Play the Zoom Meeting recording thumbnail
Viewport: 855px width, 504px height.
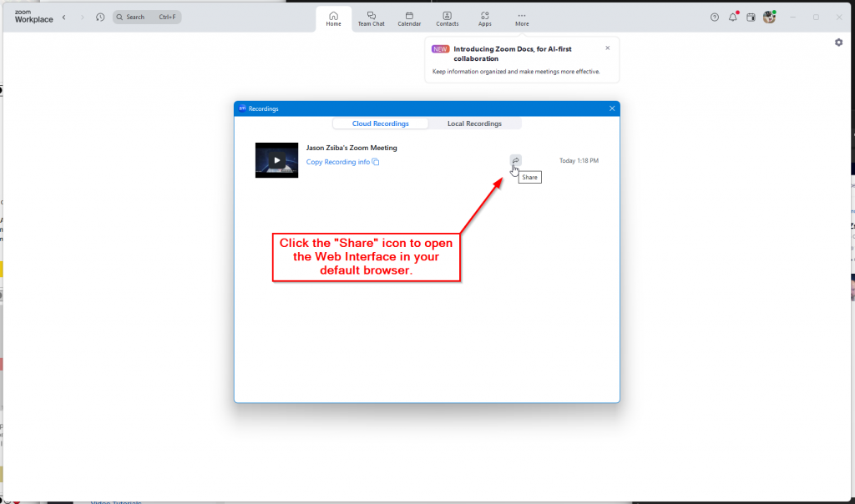(x=276, y=160)
